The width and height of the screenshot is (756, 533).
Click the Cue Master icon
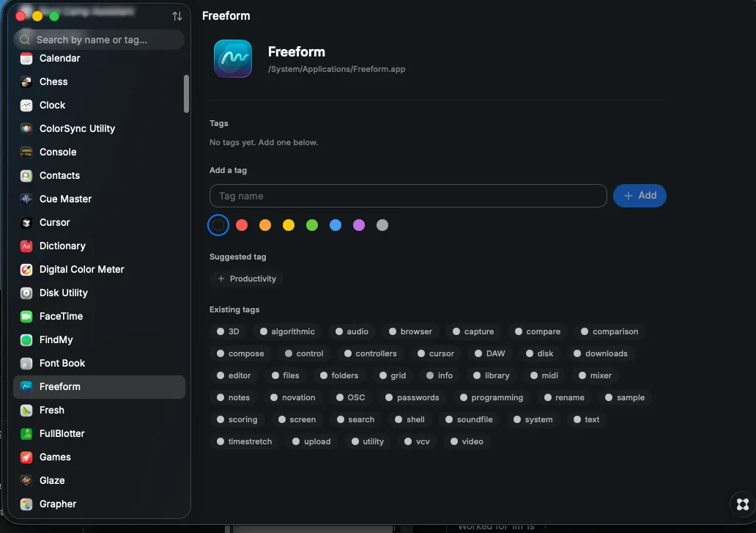(26, 199)
